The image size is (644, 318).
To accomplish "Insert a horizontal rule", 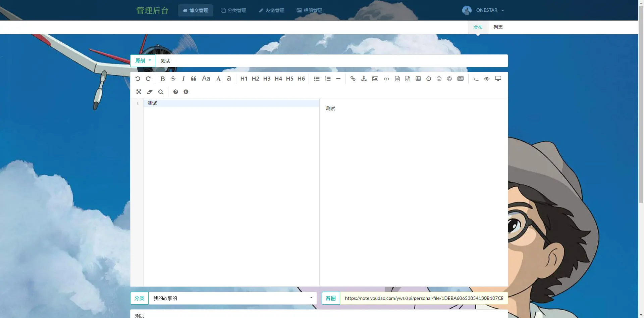I will [x=338, y=79].
